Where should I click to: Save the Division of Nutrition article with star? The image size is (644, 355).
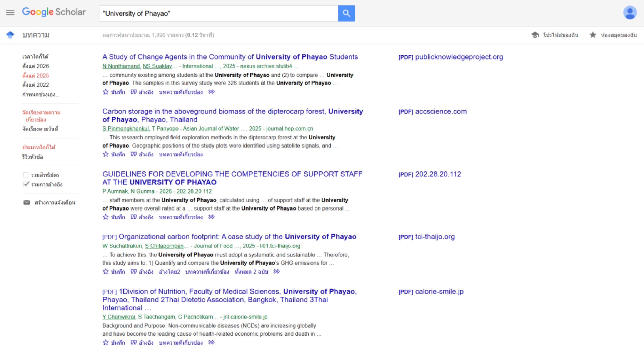coord(105,343)
